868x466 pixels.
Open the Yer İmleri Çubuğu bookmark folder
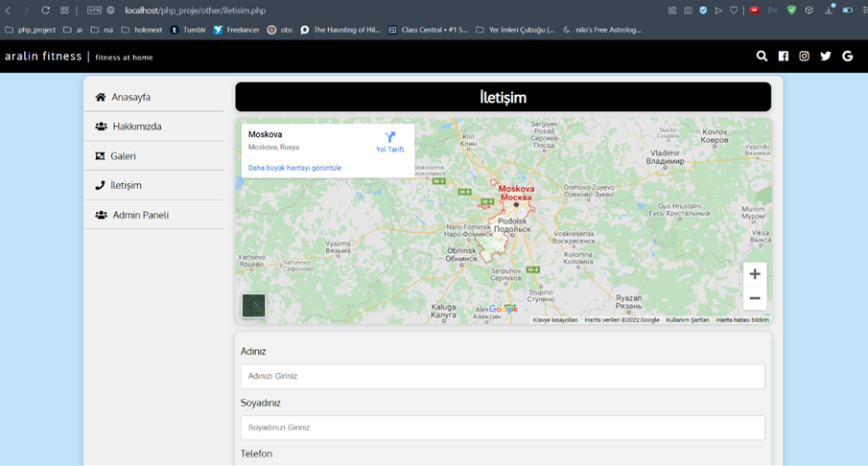[x=515, y=30]
